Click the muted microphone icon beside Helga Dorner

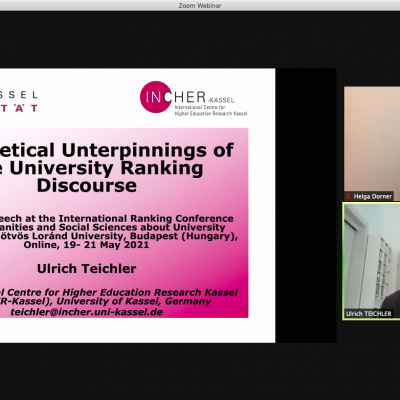348,196
